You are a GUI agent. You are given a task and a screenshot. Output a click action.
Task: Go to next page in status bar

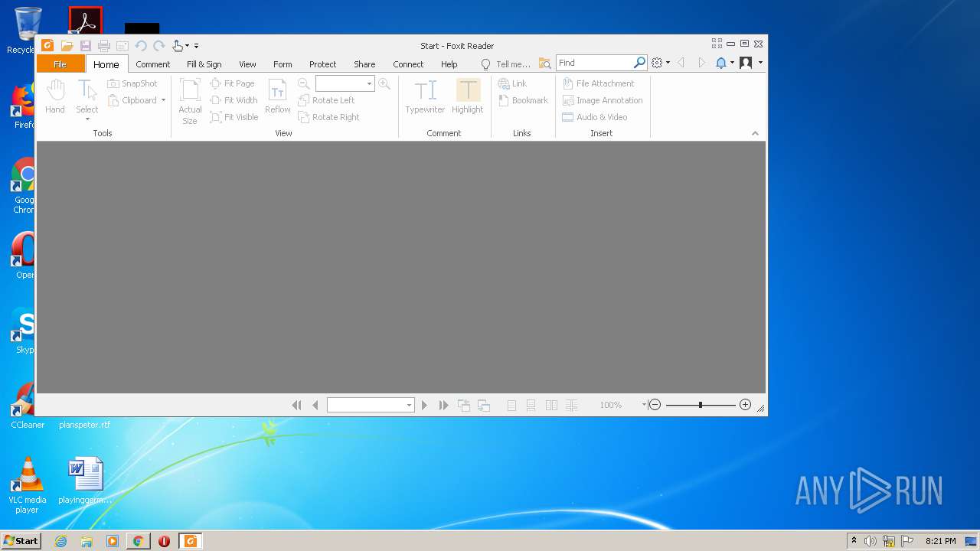click(424, 405)
